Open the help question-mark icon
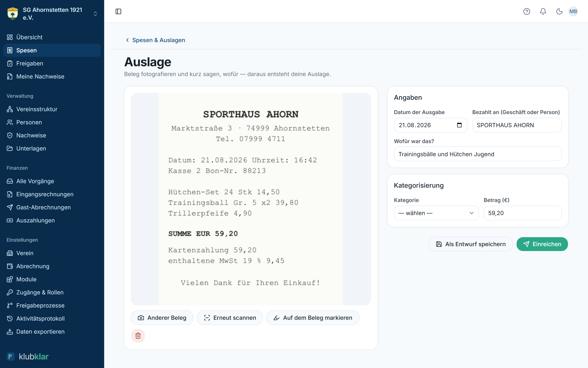588x368 pixels. (x=527, y=11)
